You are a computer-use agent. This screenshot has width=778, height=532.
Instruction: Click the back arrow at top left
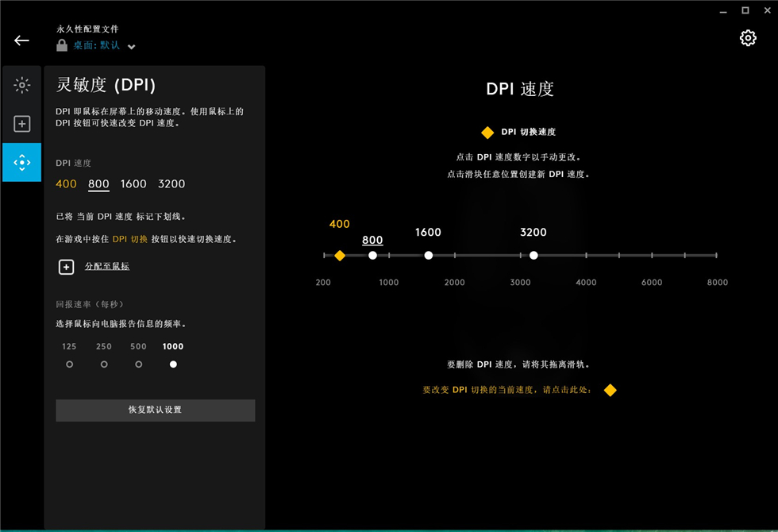coord(21,40)
